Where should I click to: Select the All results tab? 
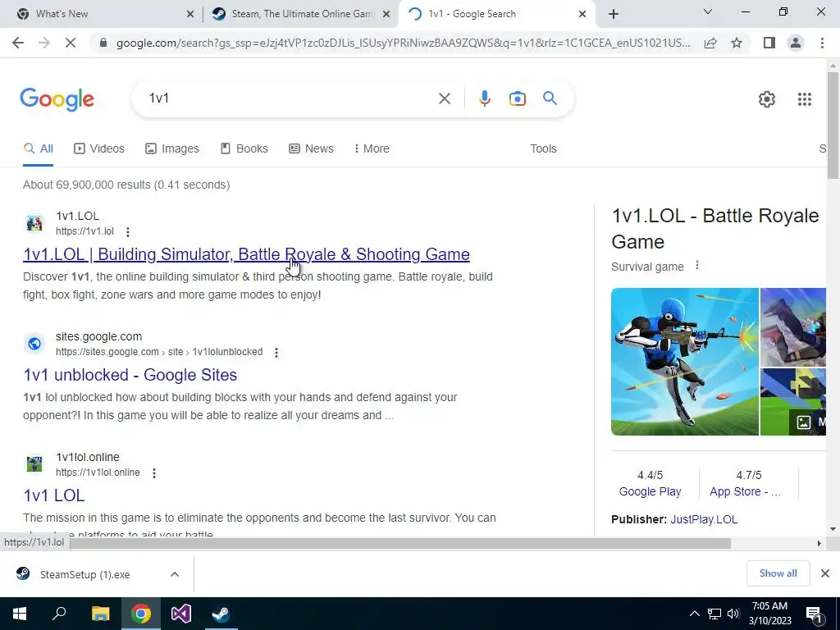click(38, 148)
